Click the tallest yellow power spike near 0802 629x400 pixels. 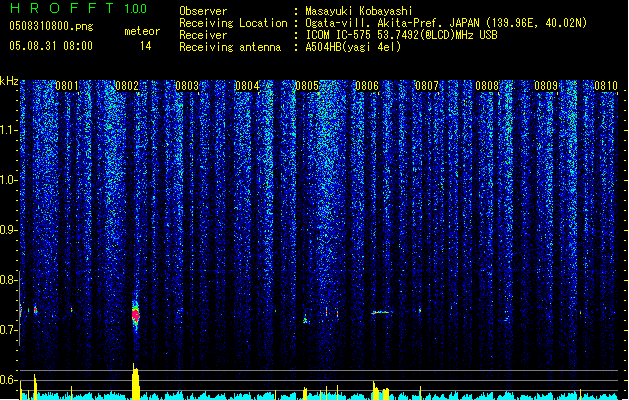click(136, 381)
